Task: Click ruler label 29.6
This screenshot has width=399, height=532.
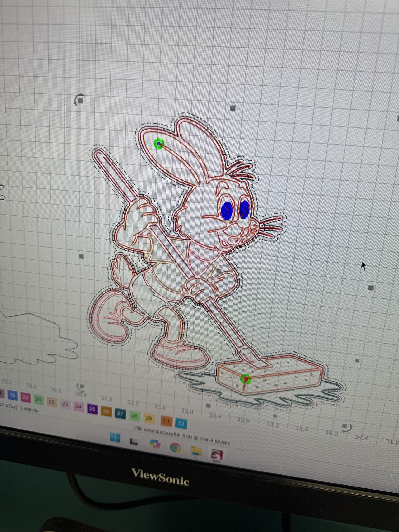Action: (x=31, y=386)
